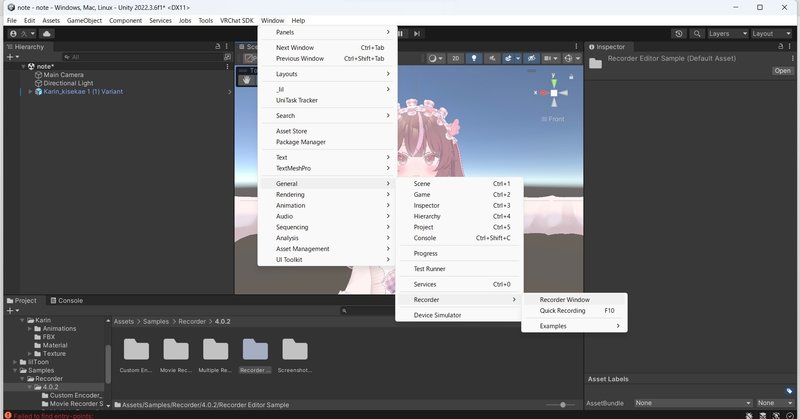Click the red error icon in the status bar
This screenshot has width=800, height=419.
8,415
